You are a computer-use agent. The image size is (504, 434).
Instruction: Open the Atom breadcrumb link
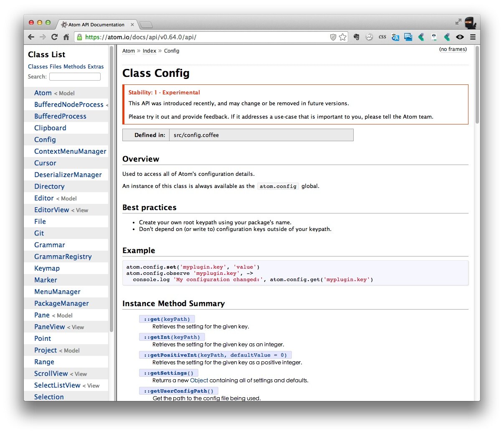(129, 51)
